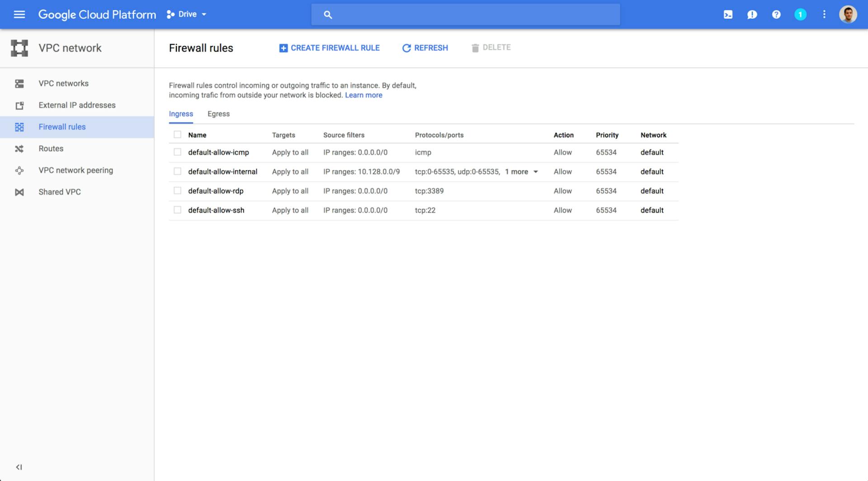Screen dimensions: 868x481
Task: Open the Learn more link
Action: pyautogui.click(x=363, y=95)
